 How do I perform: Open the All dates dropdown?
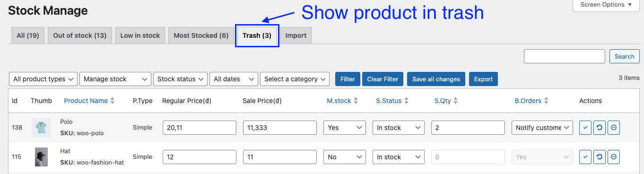point(234,79)
